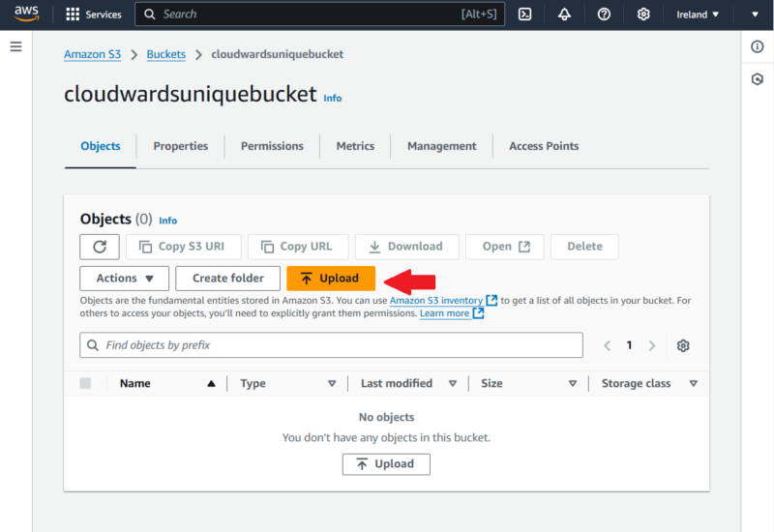Click the Delete button
Image resolution: width=774 pixels, height=532 pixels.
coord(585,247)
